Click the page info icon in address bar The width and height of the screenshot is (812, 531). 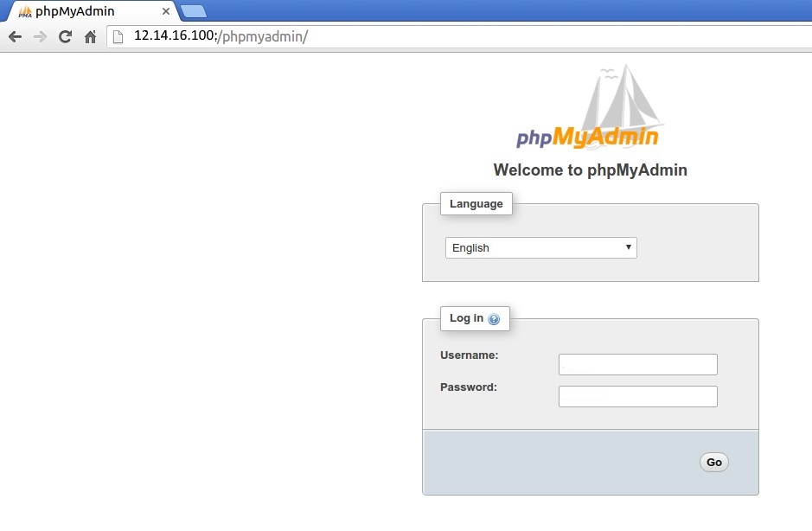point(118,37)
